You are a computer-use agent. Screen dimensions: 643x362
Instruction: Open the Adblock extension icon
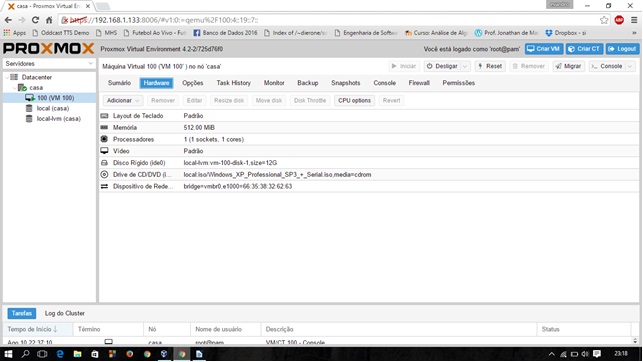[619, 20]
